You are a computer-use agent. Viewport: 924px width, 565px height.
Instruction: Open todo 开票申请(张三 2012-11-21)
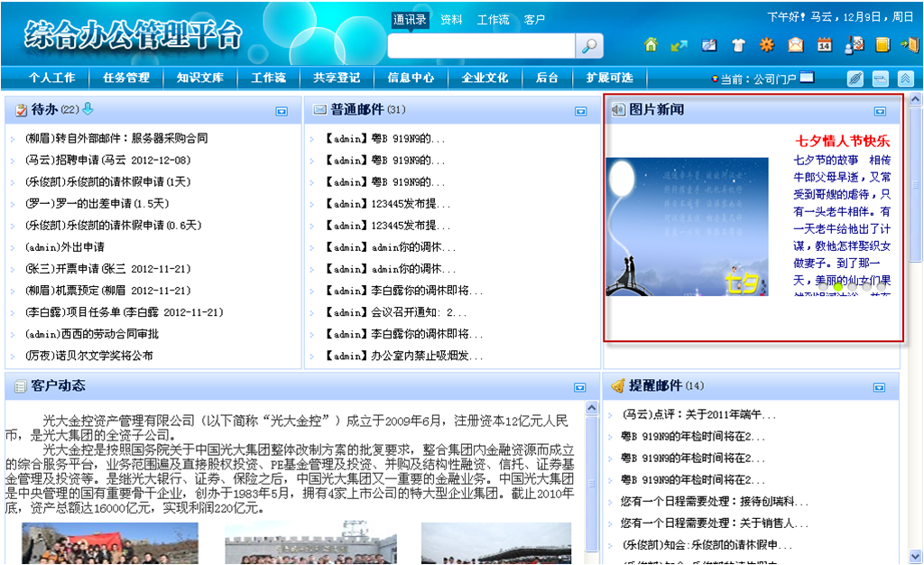coord(108,269)
